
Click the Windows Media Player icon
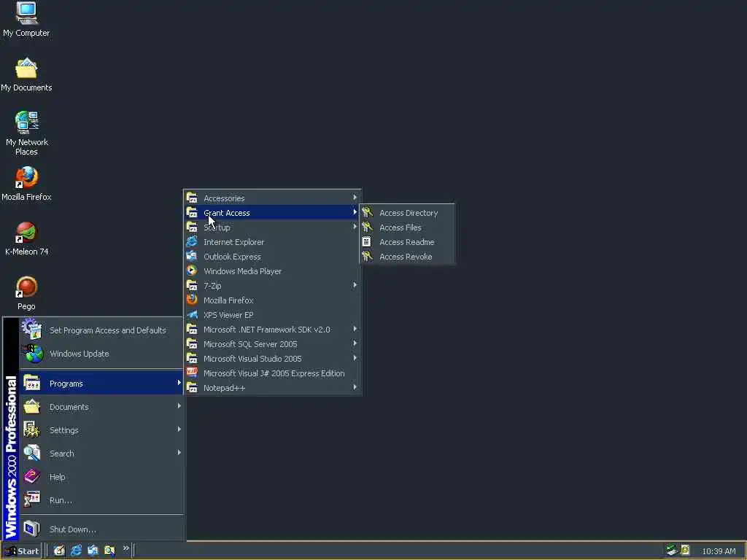pos(192,271)
